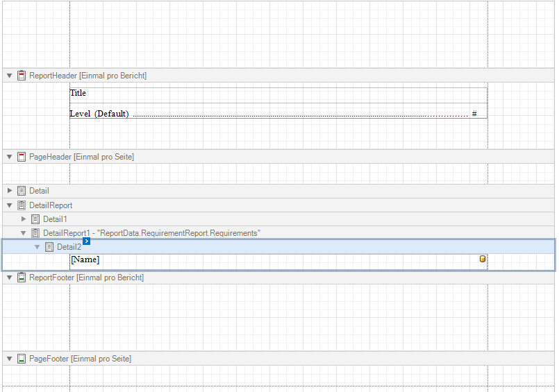Viewport: 559px width, 392px height.
Task: Click the Detail1 band icon
Action: [x=35, y=219]
